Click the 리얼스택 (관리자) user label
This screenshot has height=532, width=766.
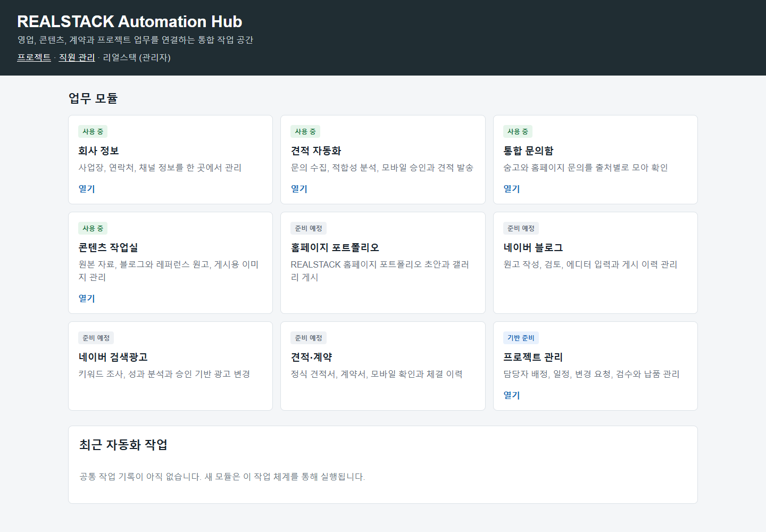point(137,57)
